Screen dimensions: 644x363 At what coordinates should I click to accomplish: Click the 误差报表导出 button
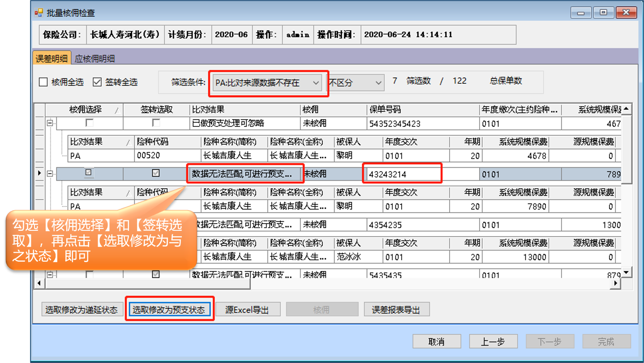point(396,310)
